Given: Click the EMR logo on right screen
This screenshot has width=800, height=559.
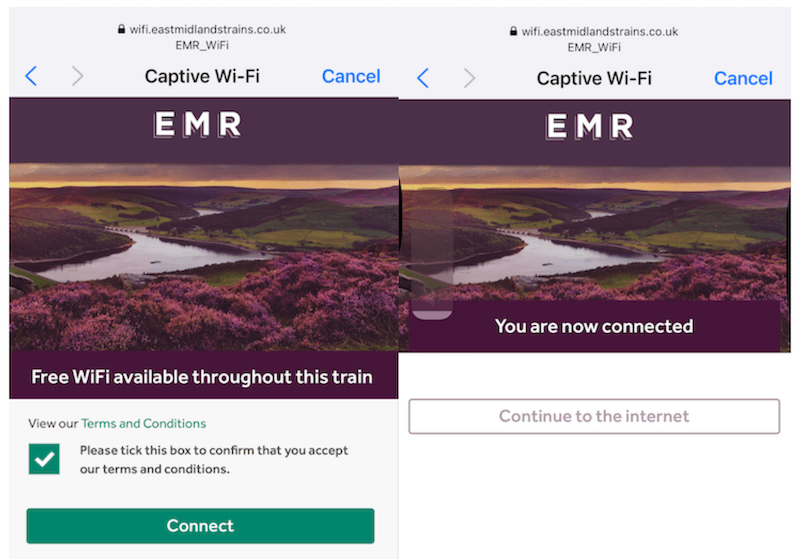Looking at the screenshot, I should point(589,126).
